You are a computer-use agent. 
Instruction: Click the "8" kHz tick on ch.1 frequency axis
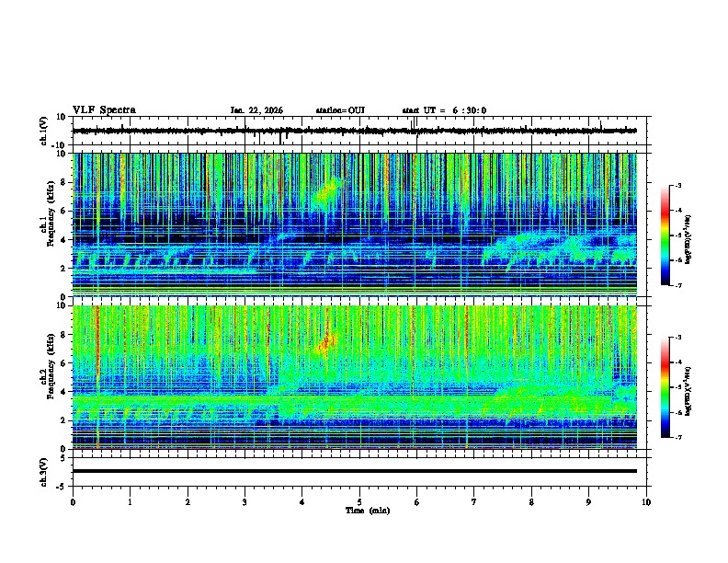point(65,182)
